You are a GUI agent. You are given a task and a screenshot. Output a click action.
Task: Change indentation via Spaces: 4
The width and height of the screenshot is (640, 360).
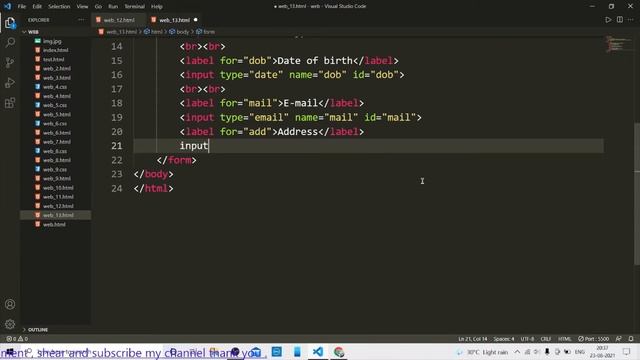click(x=504, y=339)
